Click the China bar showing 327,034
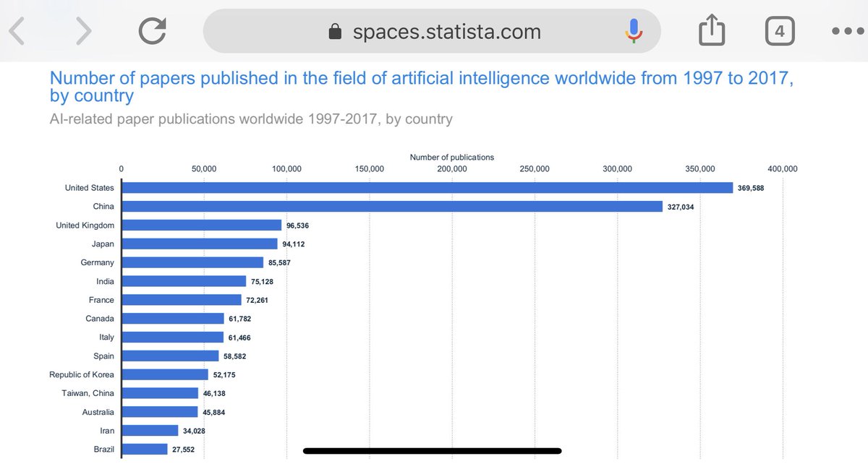The image size is (868, 464). click(x=392, y=206)
